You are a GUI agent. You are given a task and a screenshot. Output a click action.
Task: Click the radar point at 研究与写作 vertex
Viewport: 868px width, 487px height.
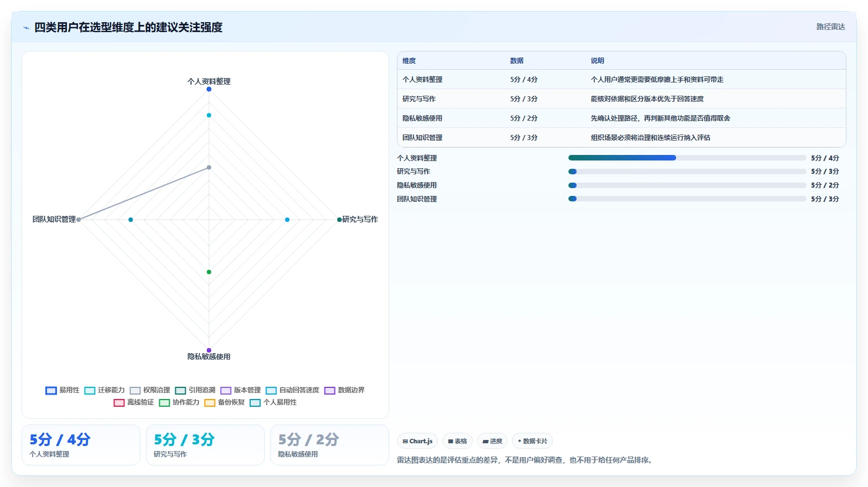click(339, 220)
